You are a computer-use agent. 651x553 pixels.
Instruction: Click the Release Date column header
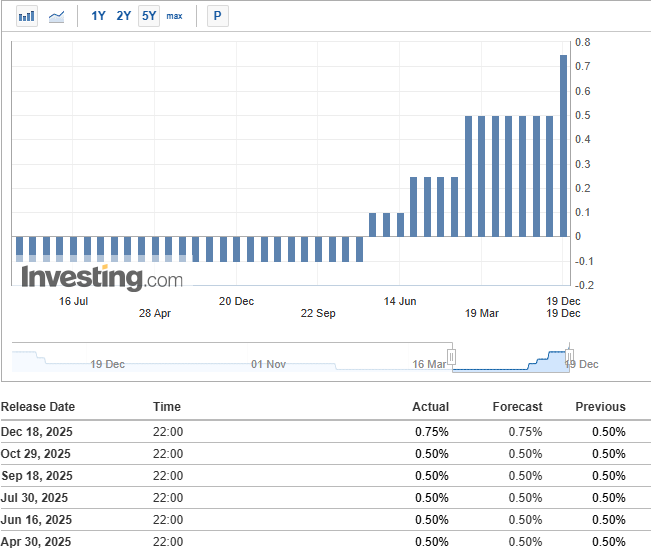(38, 406)
